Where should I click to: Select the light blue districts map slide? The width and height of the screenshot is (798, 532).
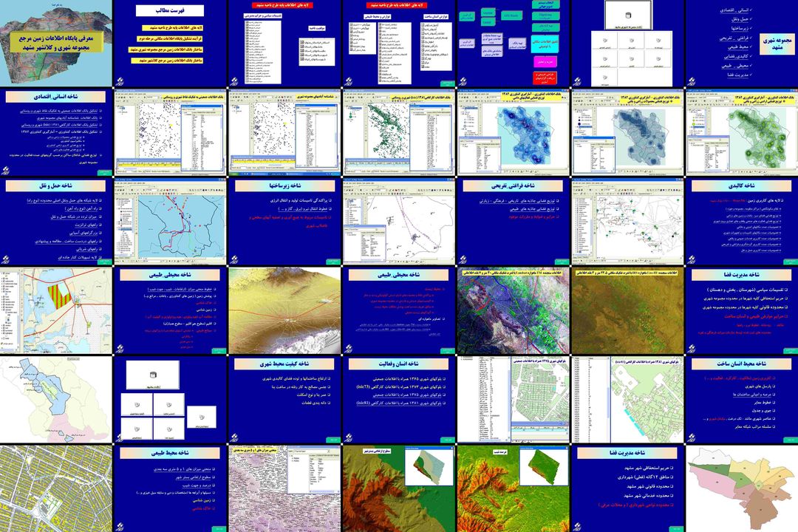56,400
